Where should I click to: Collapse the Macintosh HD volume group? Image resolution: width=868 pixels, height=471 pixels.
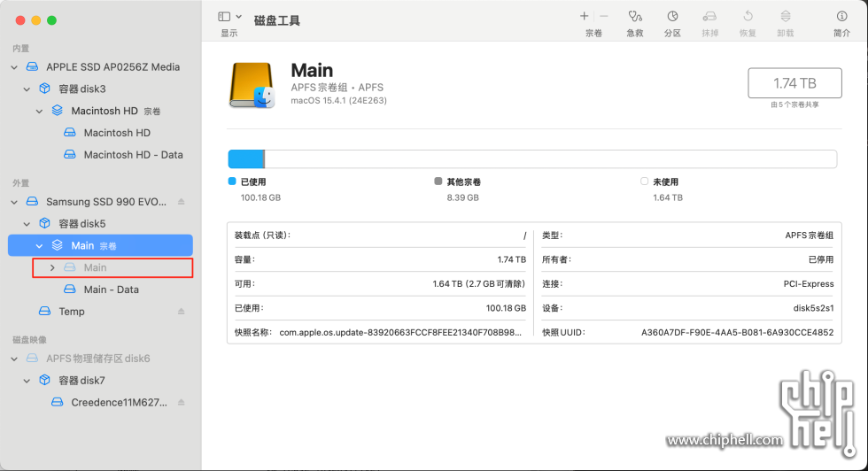tap(39, 112)
